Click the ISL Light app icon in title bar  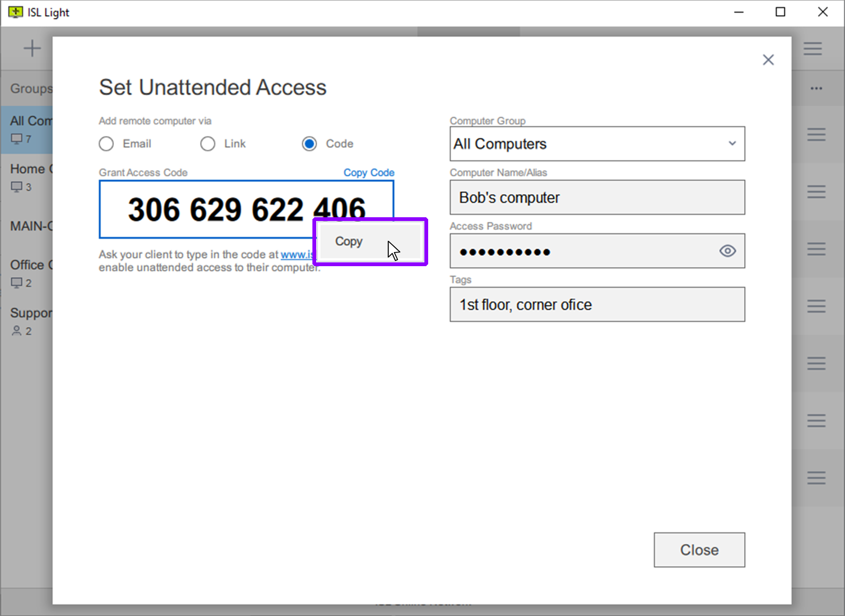click(15, 12)
